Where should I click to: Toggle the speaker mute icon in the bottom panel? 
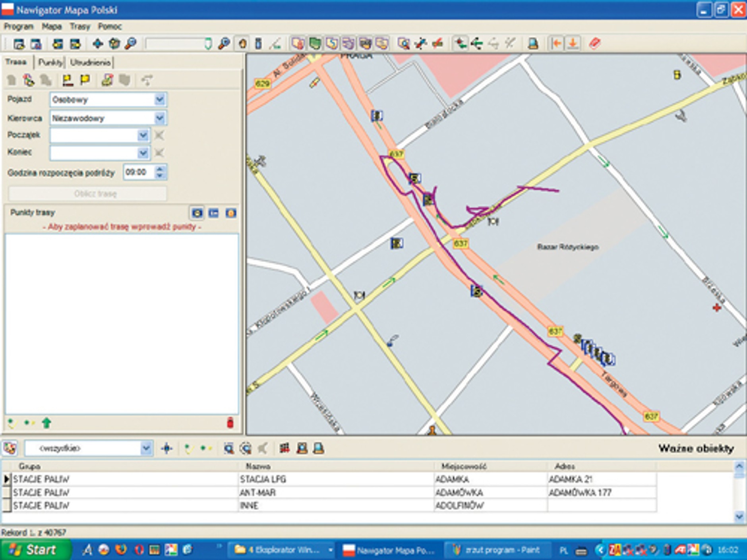(264, 449)
